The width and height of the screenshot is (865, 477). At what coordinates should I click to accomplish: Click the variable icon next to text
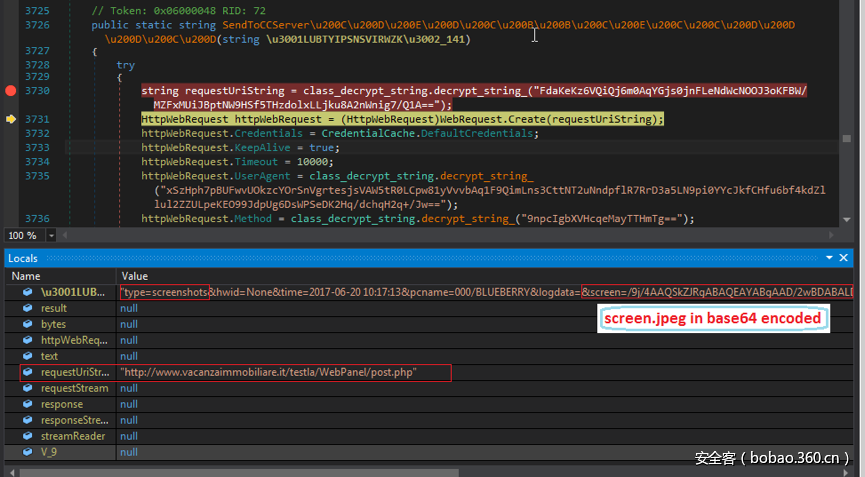pos(30,356)
